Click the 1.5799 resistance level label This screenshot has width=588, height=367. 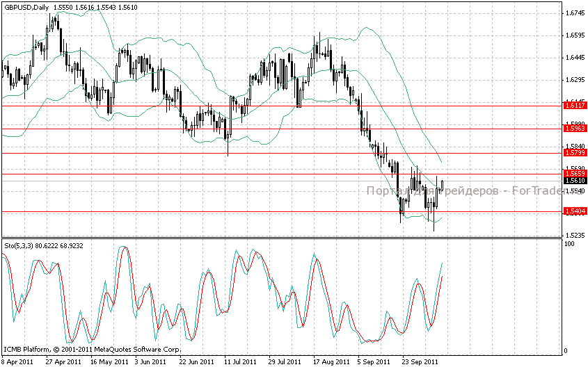[x=575, y=152]
